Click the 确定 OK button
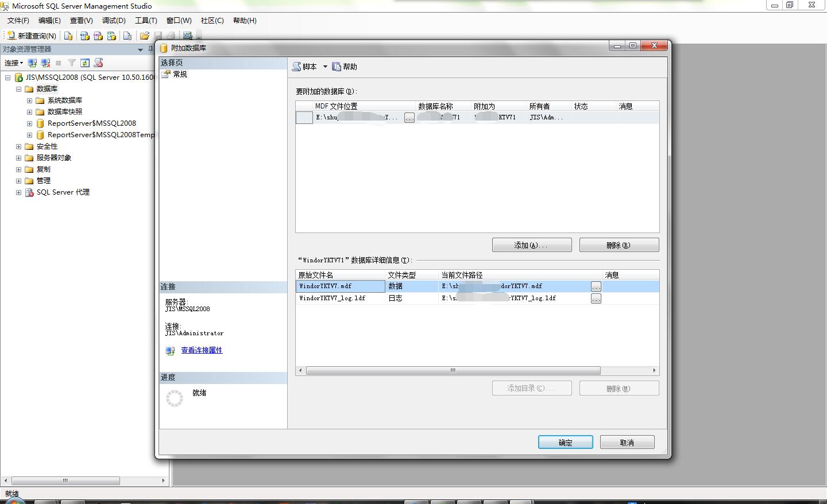The height and width of the screenshot is (504, 827). (566, 442)
